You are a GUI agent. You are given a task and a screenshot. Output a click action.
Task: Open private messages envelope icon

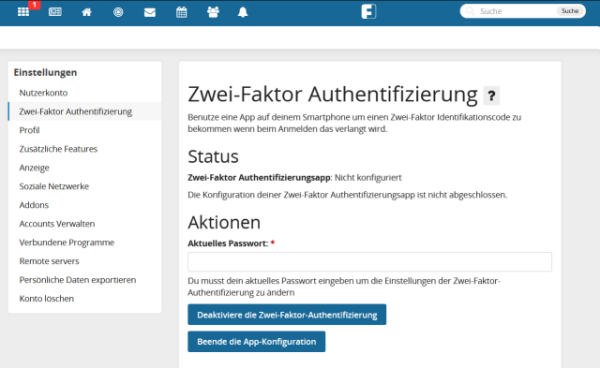tap(150, 13)
